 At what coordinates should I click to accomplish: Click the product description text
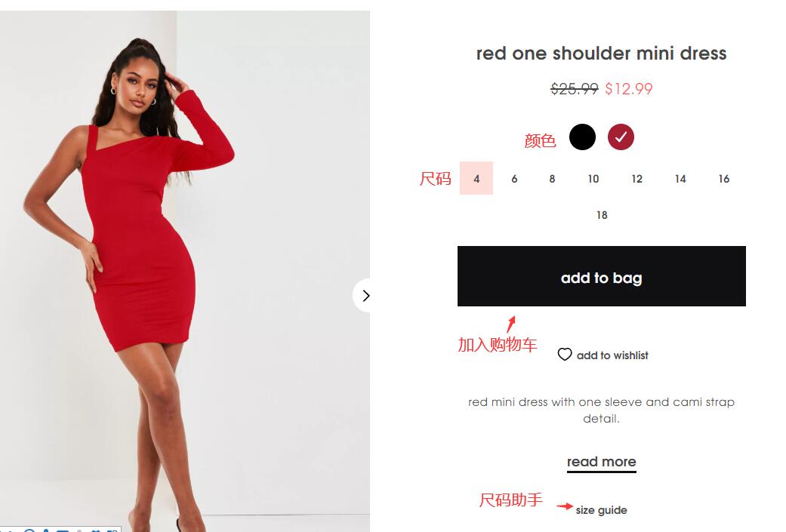click(602, 410)
